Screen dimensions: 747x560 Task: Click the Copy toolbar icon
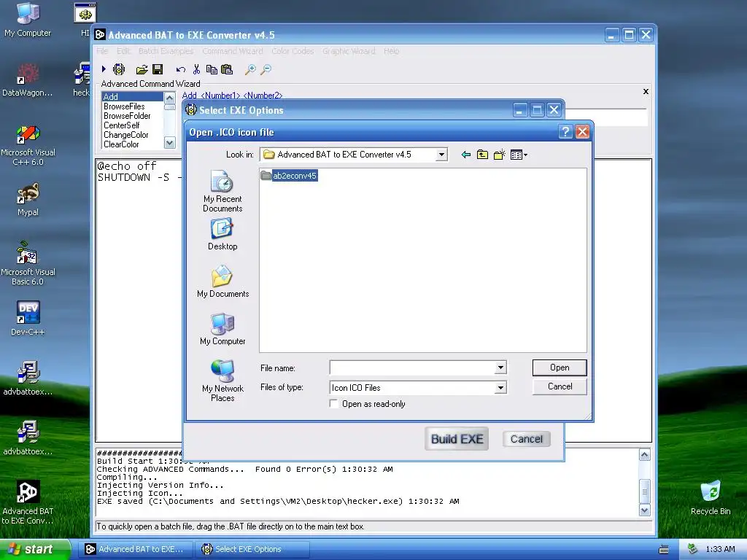click(212, 69)
